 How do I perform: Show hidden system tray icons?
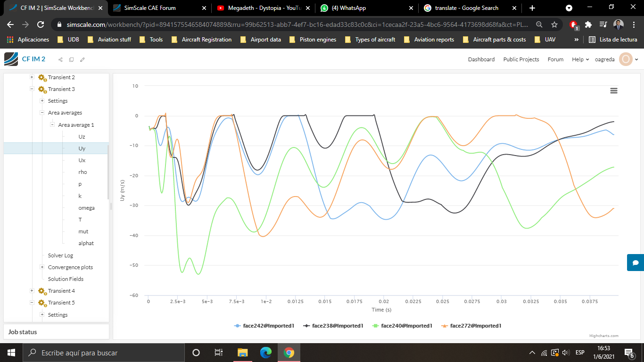pyautogui.click(x=532, y=353)
